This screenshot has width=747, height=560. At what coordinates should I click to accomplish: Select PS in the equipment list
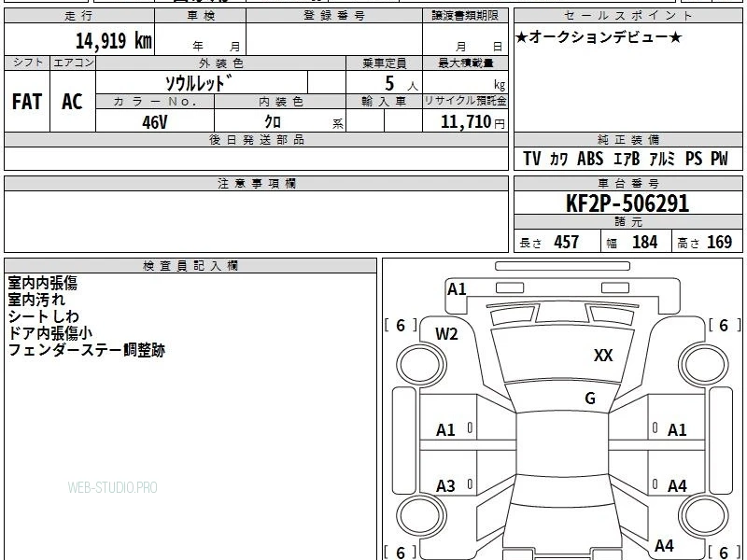point(694,159)
